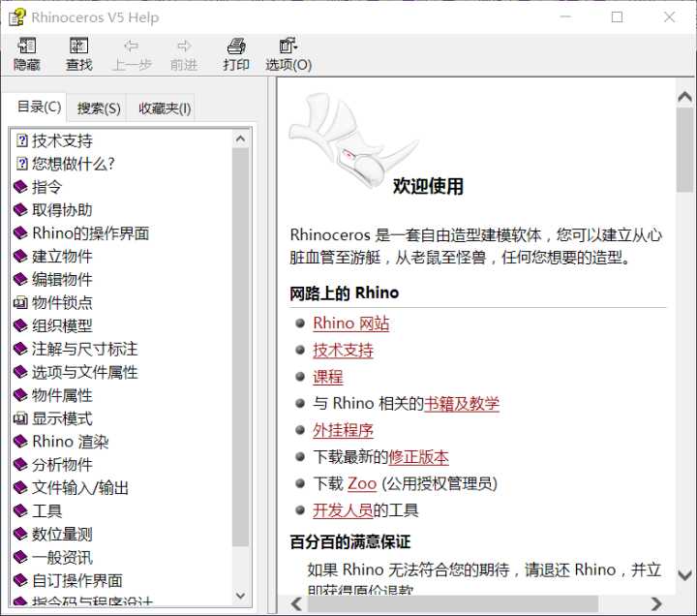Click the book icon beside 注解与尺寸标注
697x616 pixels.
click(20, 349)
